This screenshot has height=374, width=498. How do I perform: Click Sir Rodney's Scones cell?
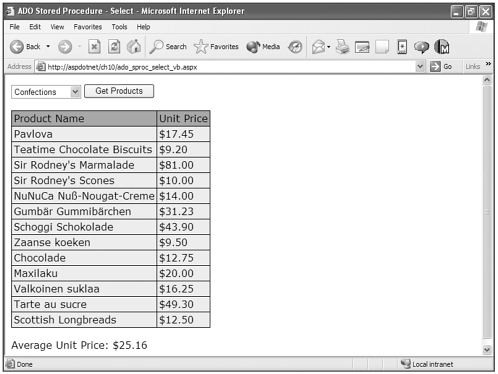[84, 181]
